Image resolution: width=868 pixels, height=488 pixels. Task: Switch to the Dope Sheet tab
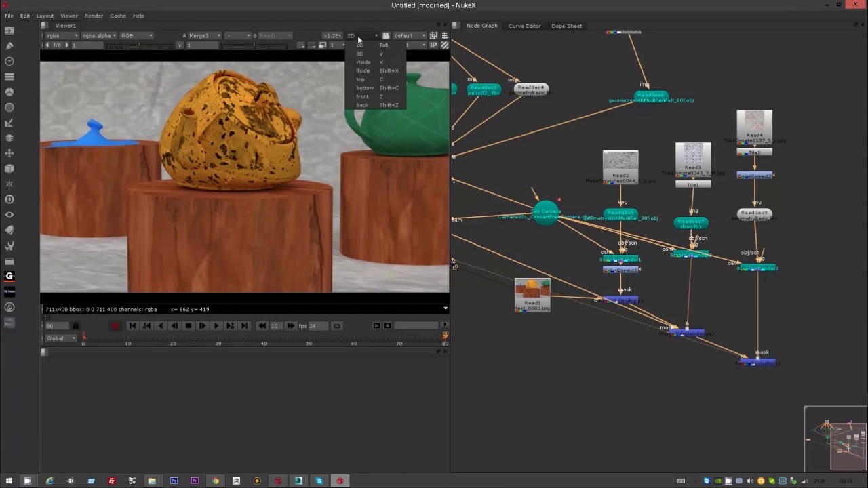click(567, 26)
